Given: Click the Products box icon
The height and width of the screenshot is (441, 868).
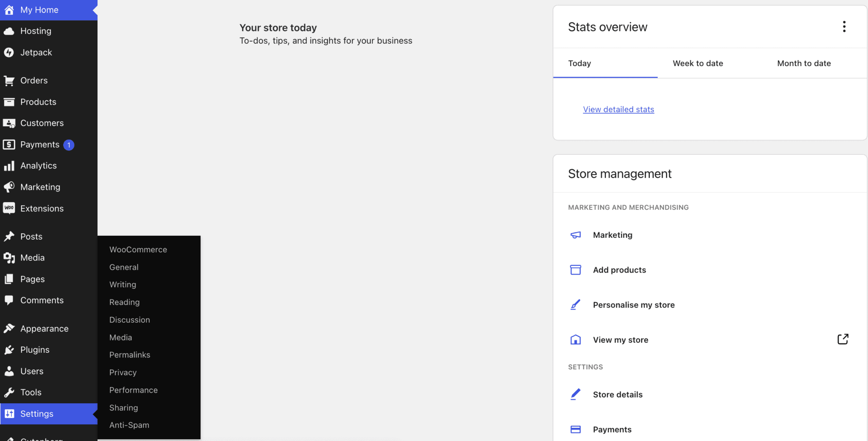Looking at the screenshot, I should pyautogui.click(x=9, y=102).
